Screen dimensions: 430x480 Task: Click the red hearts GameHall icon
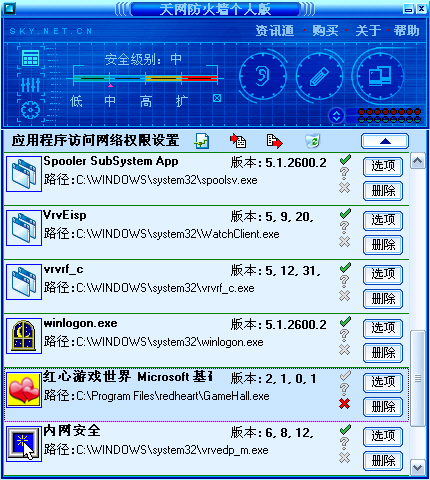pyautogui.click(x=24, y=390)
